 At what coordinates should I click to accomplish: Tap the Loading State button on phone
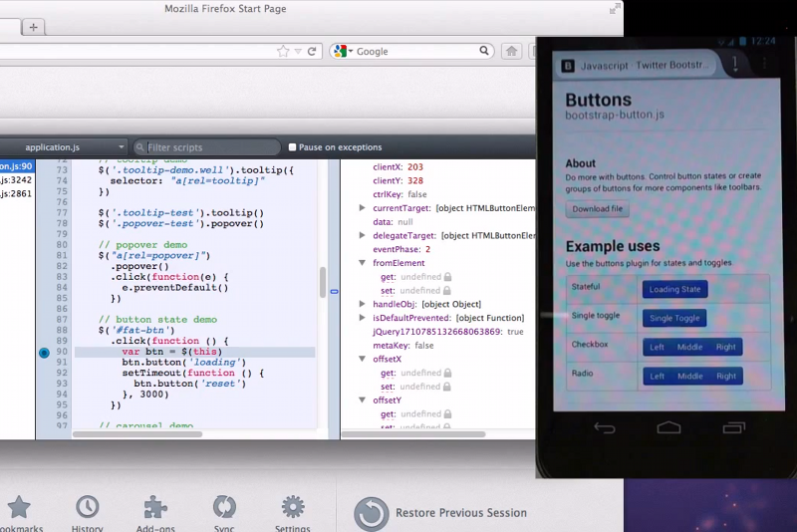tap(674, 289)
